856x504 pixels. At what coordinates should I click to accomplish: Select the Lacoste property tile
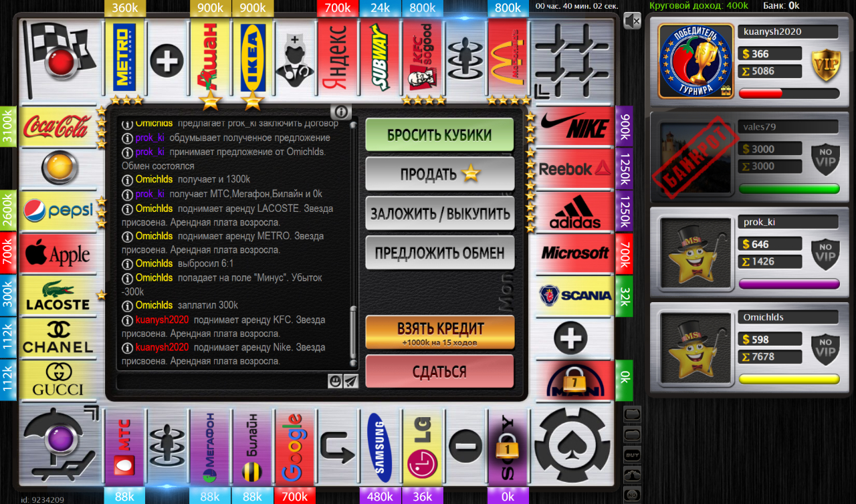click(x=58, y=296)
